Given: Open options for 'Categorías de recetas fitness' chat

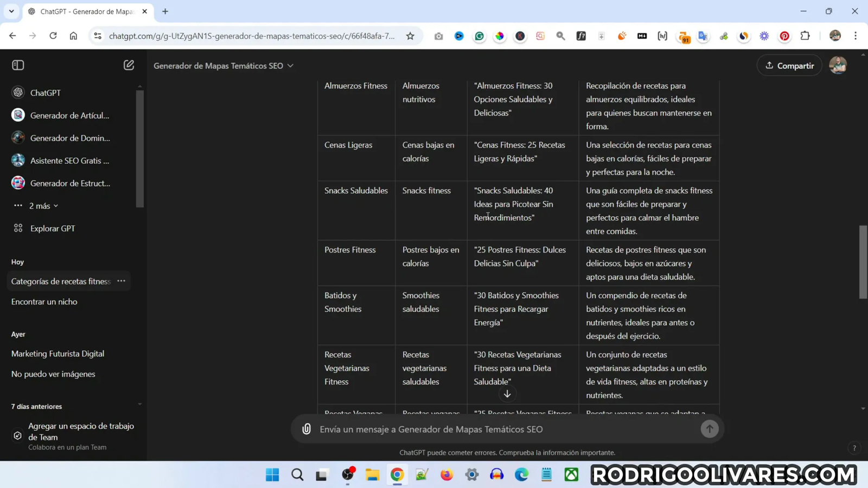Looking at the screenshot, I should 122,281.
